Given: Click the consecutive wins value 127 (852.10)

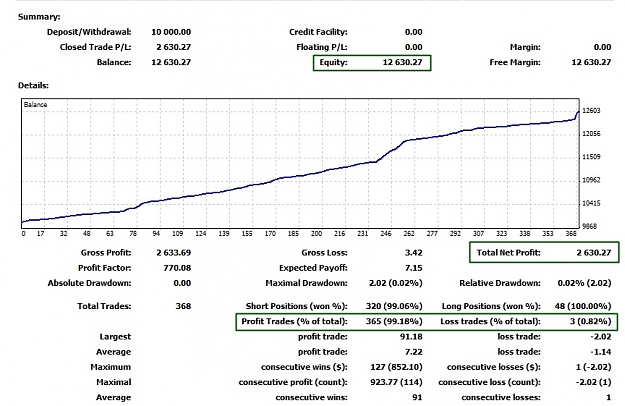Looking at the screenshot, I should (x=396, y=367).
